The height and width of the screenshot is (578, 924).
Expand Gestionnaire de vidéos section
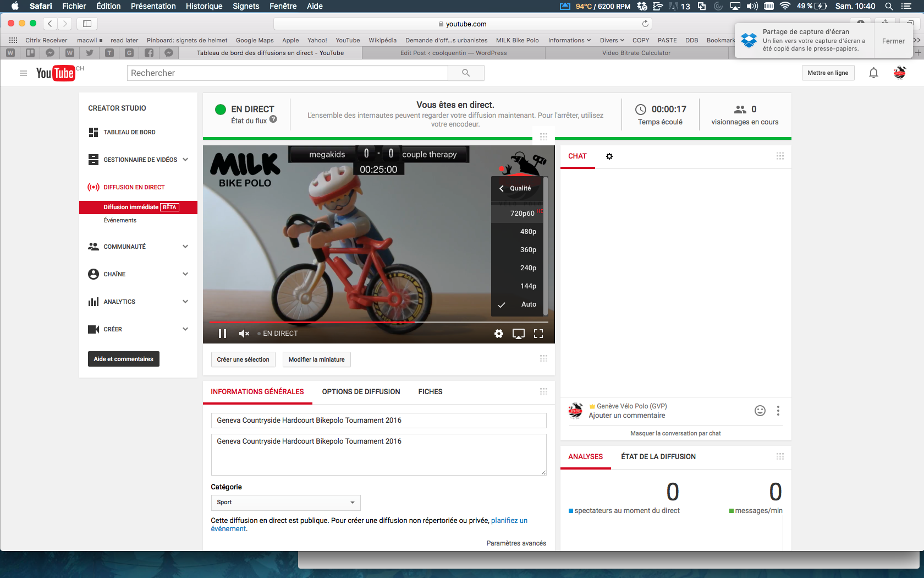pyautogui.click(x=185, y=160)
